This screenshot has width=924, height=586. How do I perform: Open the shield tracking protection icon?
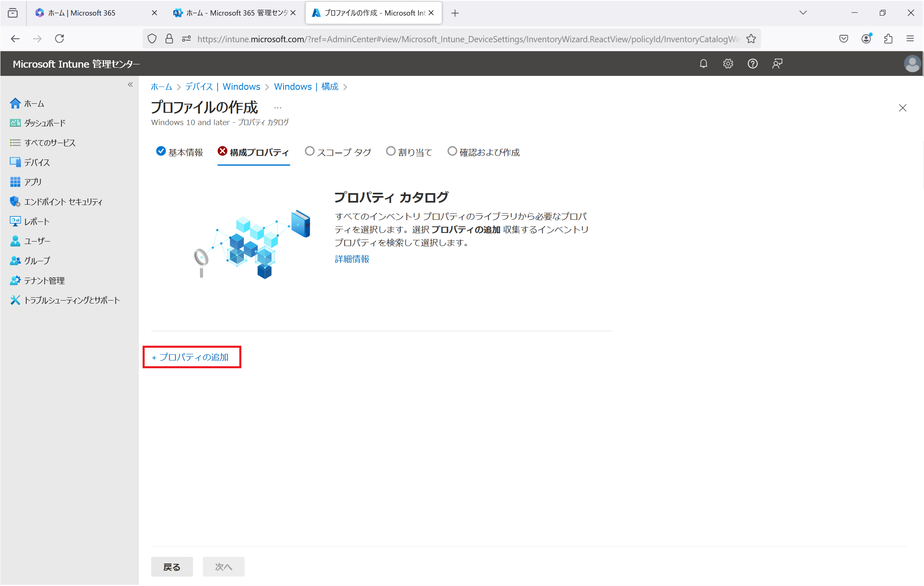pyautogui.click(x=152, y=39)
